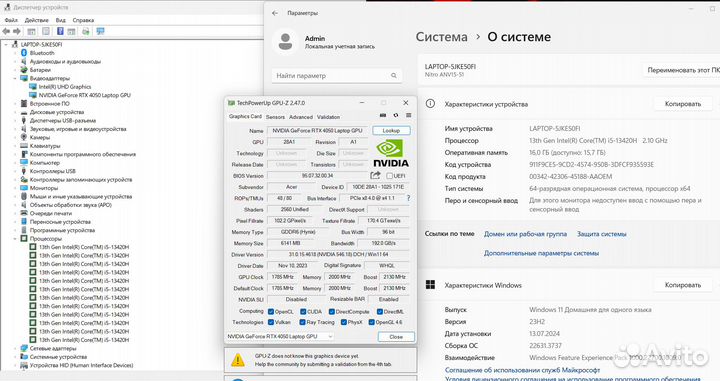The image size is (720, 381).
Task: Expand the Камеры tree node
Action: click(x=15, y=137)
